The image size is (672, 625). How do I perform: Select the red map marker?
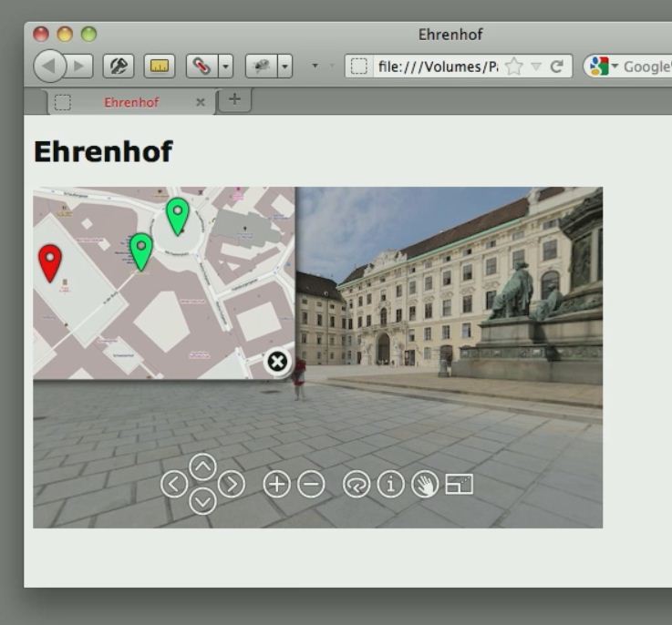point(50,261)
